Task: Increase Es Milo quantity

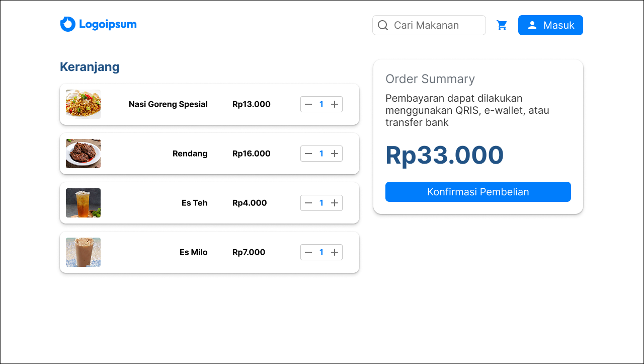Action: click(x=335, y=252)
